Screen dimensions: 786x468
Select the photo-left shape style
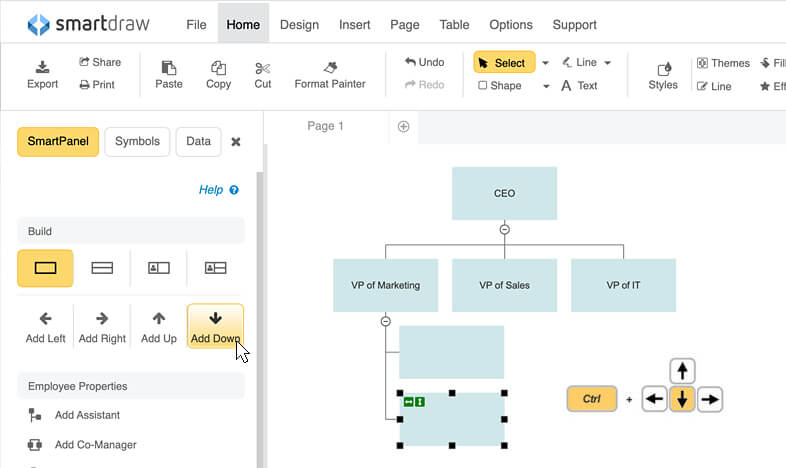coord(159,268)
